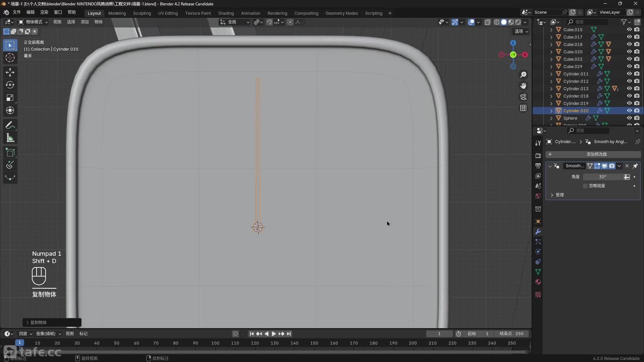Toggle snapping magnet icon

tap(269, 22)
